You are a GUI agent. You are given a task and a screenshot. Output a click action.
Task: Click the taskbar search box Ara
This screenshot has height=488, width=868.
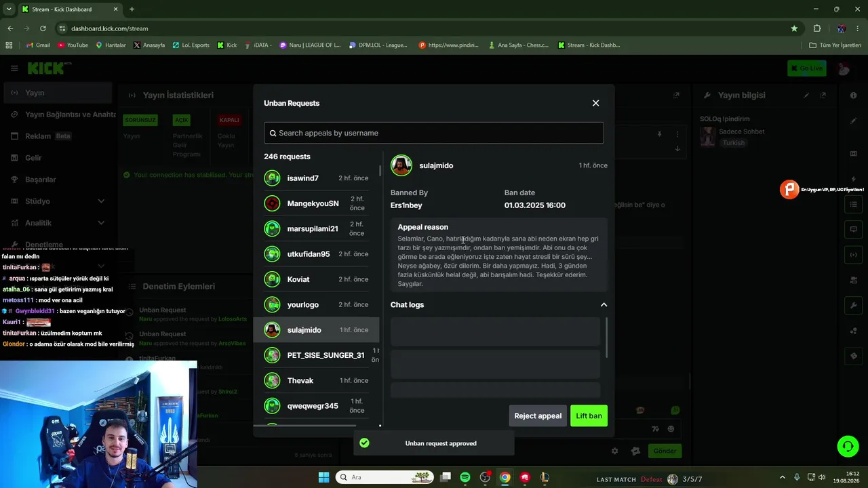click(x=385, y=477)
